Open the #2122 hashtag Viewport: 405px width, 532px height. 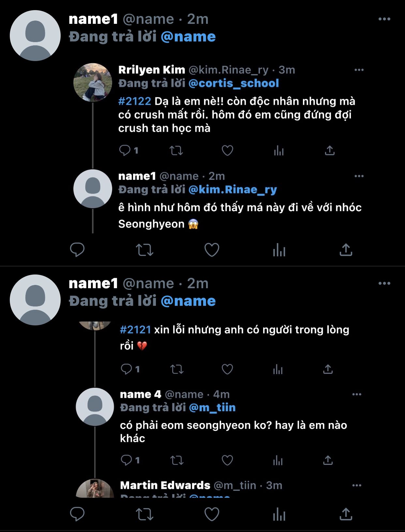(135, 101)
